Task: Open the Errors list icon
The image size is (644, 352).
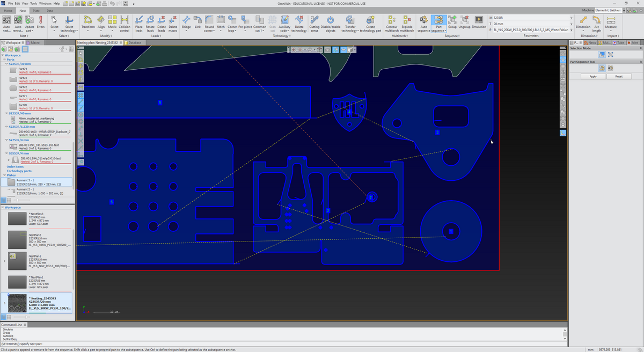Action: point(41,19)
